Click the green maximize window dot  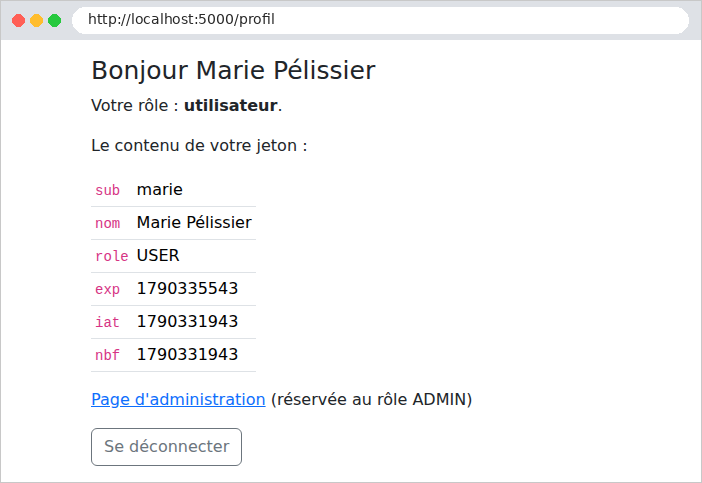click(55, 20)
